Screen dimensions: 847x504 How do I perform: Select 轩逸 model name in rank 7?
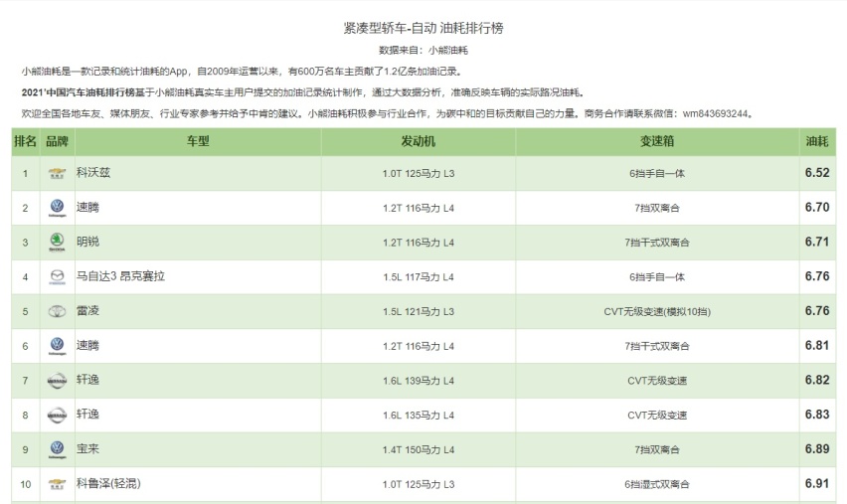click(87, 380)
